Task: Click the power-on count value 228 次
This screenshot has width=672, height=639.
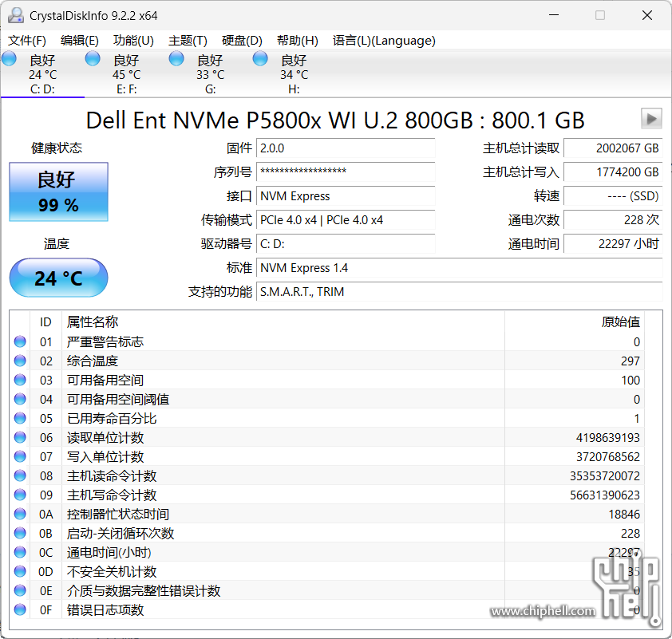Action: pyautogui.click(x=613, y=220)
